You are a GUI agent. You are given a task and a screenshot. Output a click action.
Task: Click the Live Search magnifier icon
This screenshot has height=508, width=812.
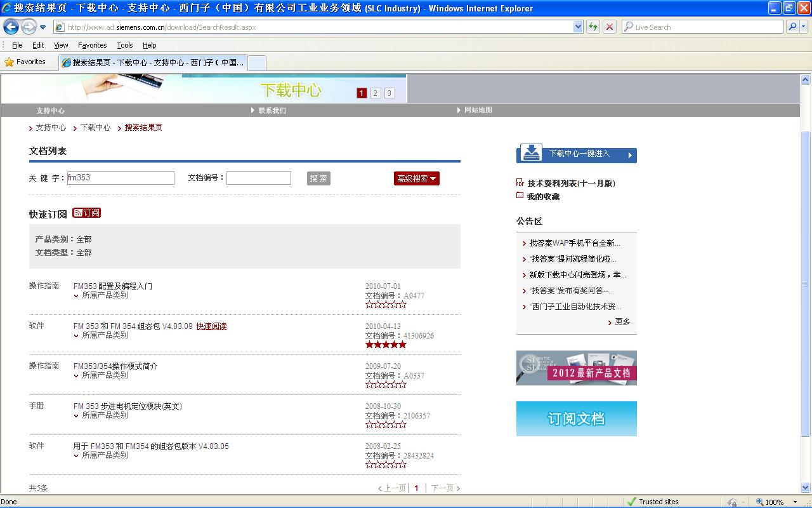click(792, 27)
